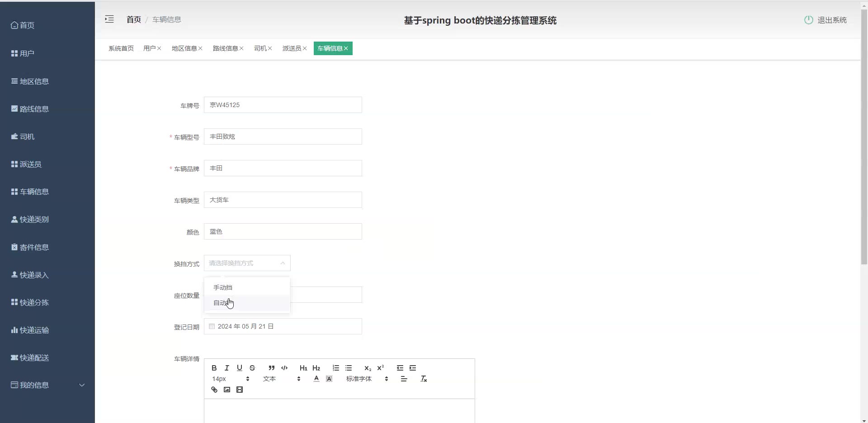Close the 派送员 tab
Screen dimensions: 868x423
(x=305, y=48)
